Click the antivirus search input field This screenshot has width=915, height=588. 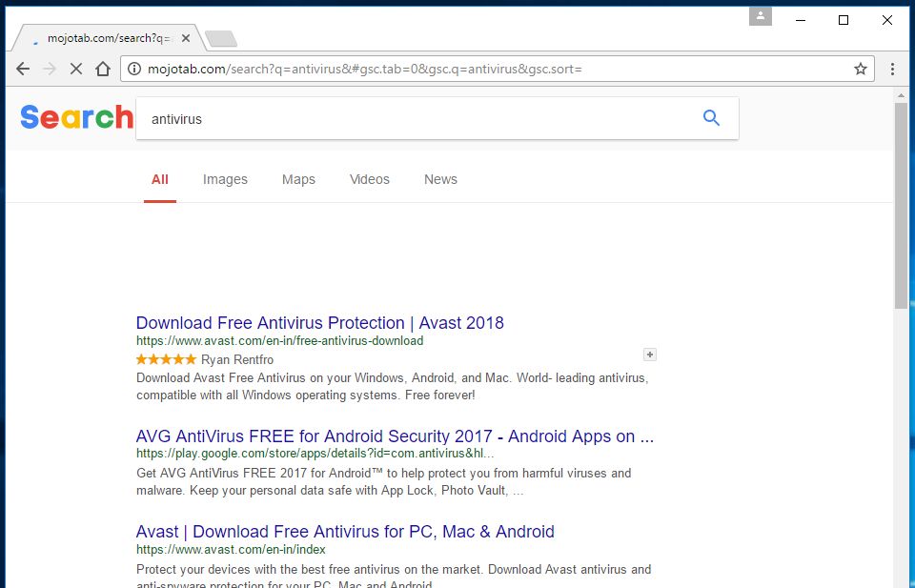click(x=419, y=119)
